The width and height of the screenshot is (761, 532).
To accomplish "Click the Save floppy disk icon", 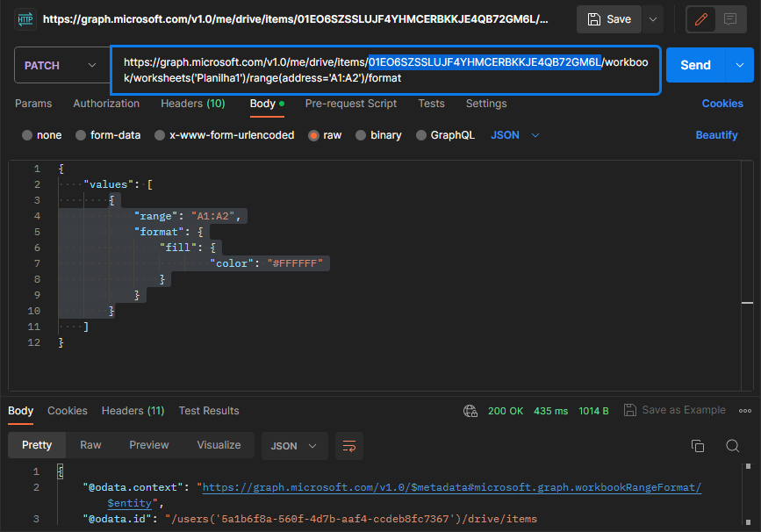I will [x=594, y=19].
